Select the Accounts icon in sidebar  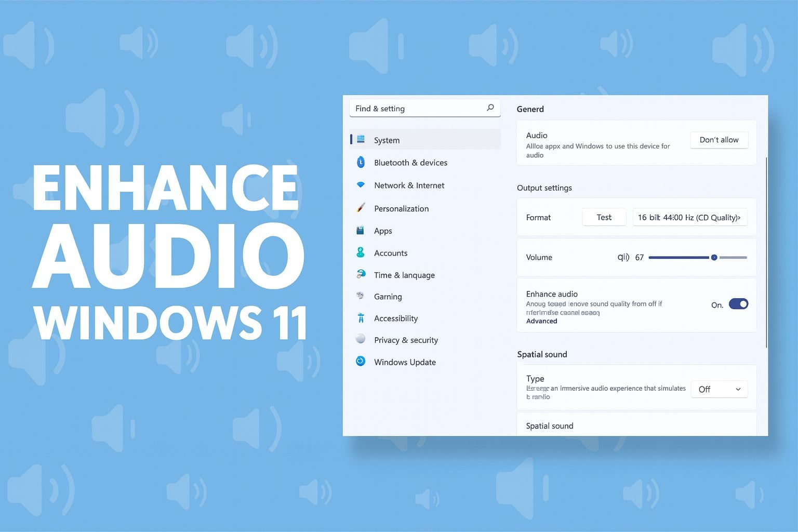pos(361,252)
